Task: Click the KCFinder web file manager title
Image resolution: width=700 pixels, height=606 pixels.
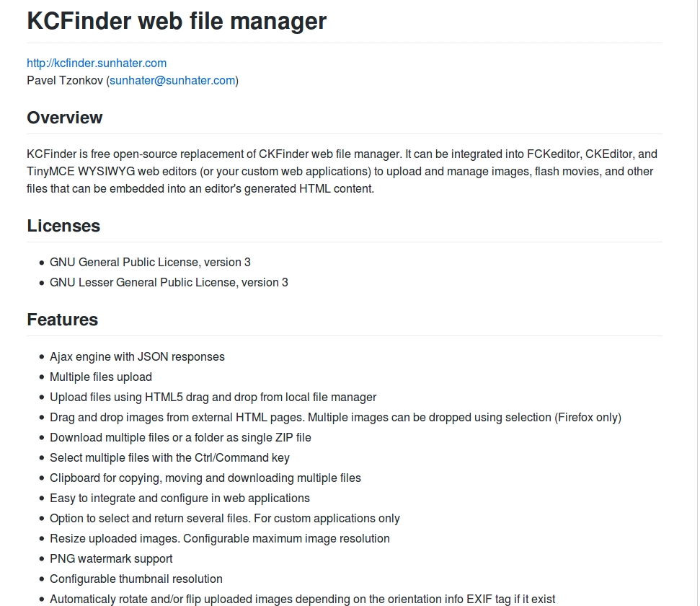Action: tap(177, 21)
